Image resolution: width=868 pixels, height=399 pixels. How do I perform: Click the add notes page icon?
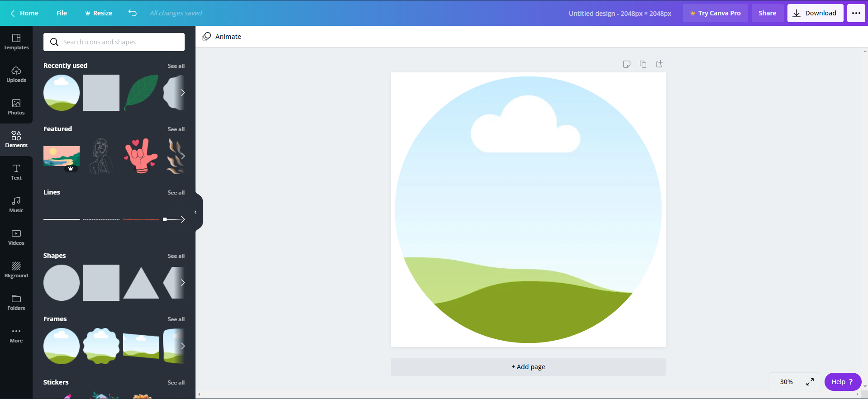tap(627, 64)
